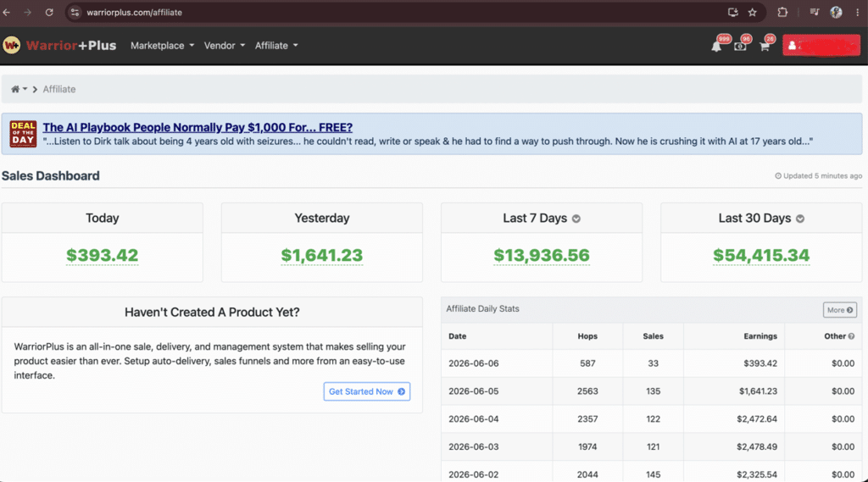Click the Affiliate Daily Stats title

point(482,309)
